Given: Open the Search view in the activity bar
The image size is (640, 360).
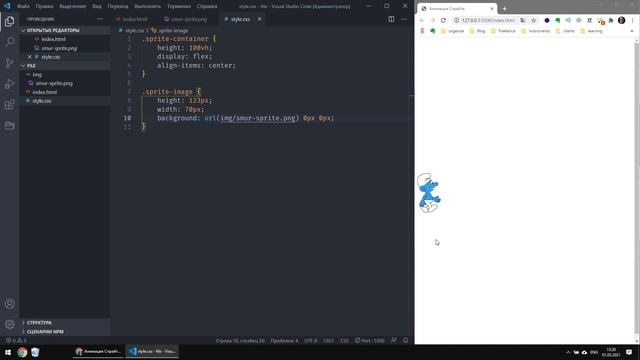Looking at the screenshot, I should click(x=9, y=42).
